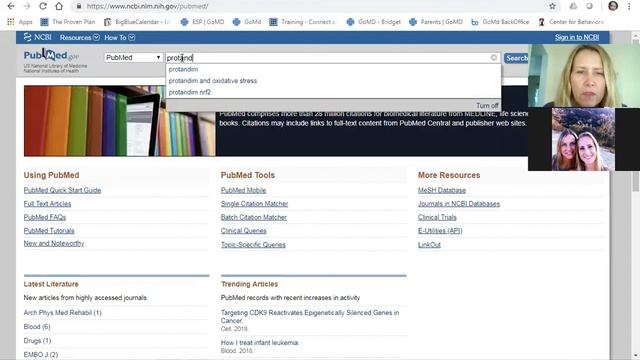Viewport: 640px width, 360px height.
Task: Sign in to NCBI
Action: click(577, 38)
